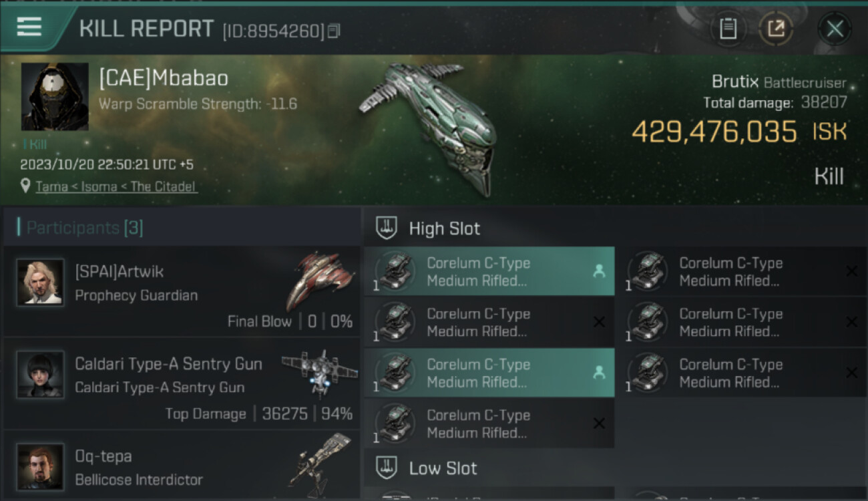This screenshot has height=501, width=868.
Task: Click the 1 Kill label under the portrait
Action: tap(35, 144)
